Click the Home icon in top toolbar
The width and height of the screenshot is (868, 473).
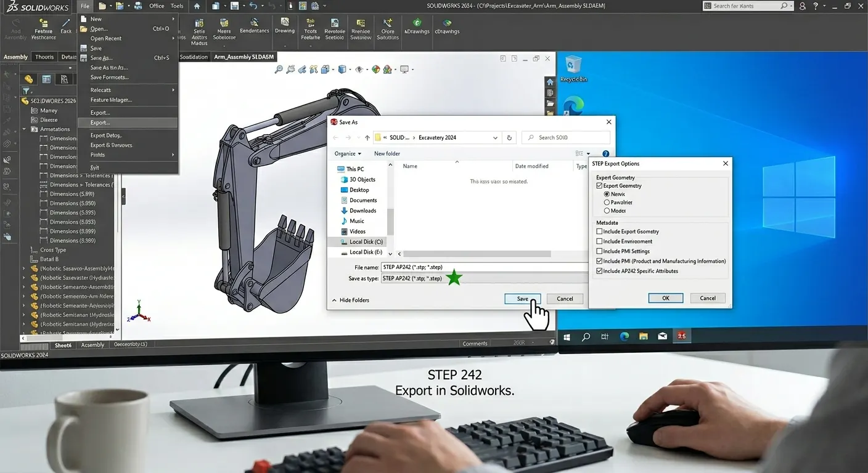pos(197,6)
